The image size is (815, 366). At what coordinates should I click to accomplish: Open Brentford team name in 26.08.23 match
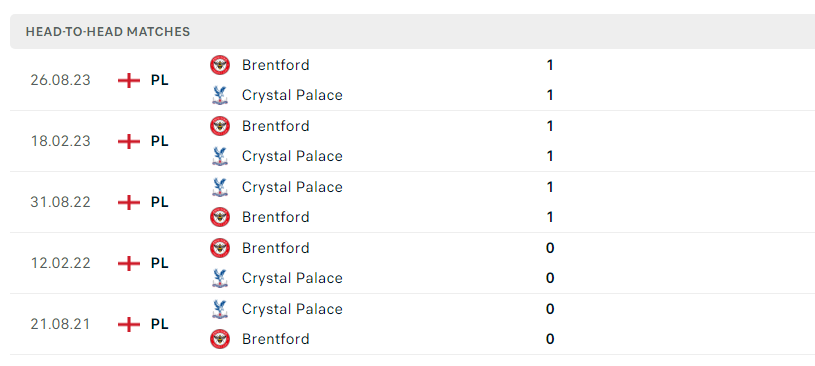coord(275,66)
